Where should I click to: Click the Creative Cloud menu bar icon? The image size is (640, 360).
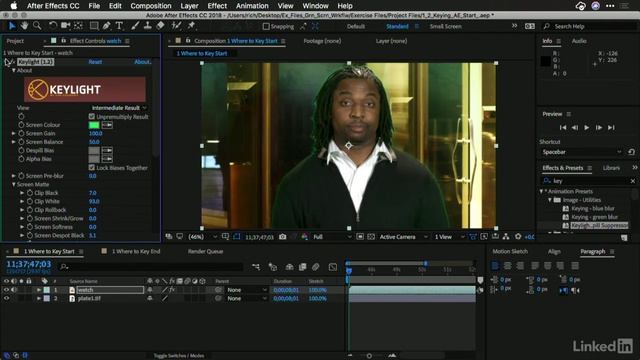(x=580, y=6)
